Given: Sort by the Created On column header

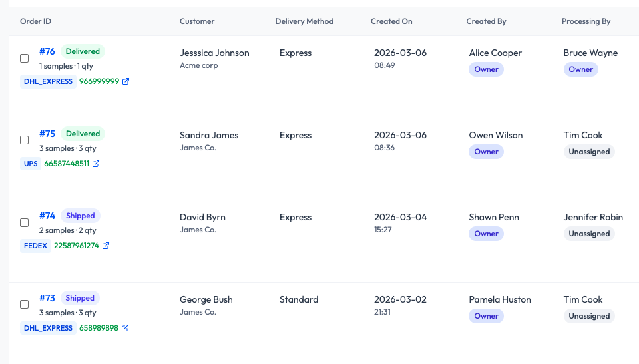Looking at the screenshot, I should coord(391,21).
